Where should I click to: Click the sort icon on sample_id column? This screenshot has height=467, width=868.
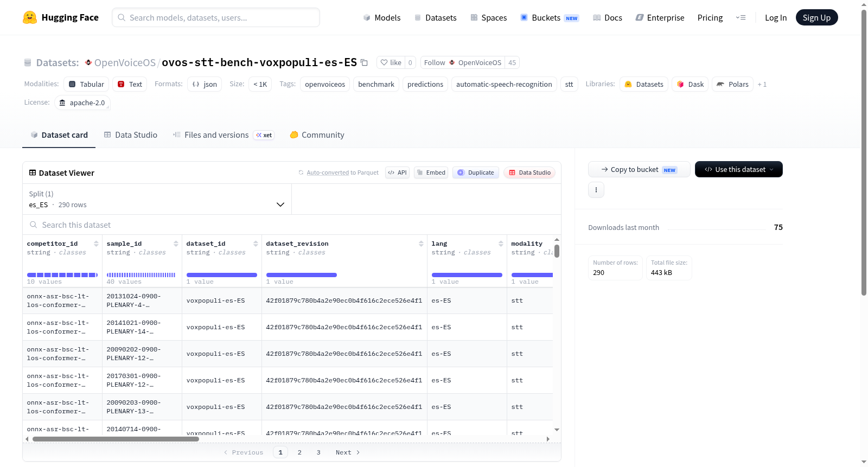tap(176, 244)
